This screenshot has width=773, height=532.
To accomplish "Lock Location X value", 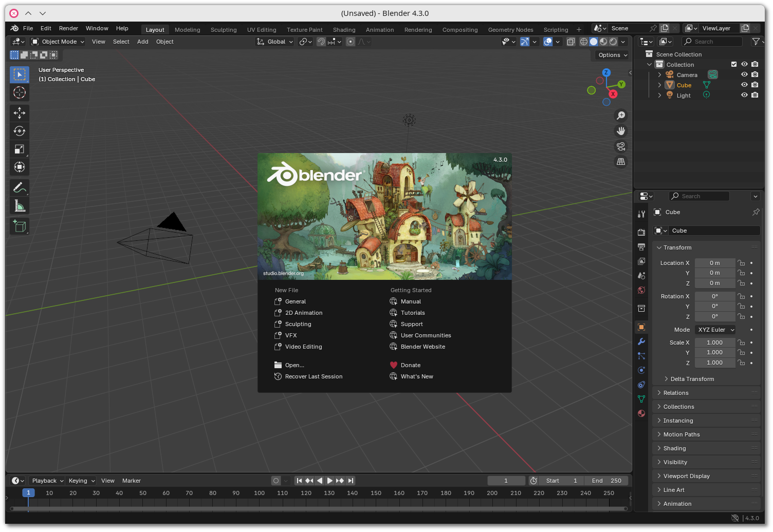I will click(x=741, y=263).
